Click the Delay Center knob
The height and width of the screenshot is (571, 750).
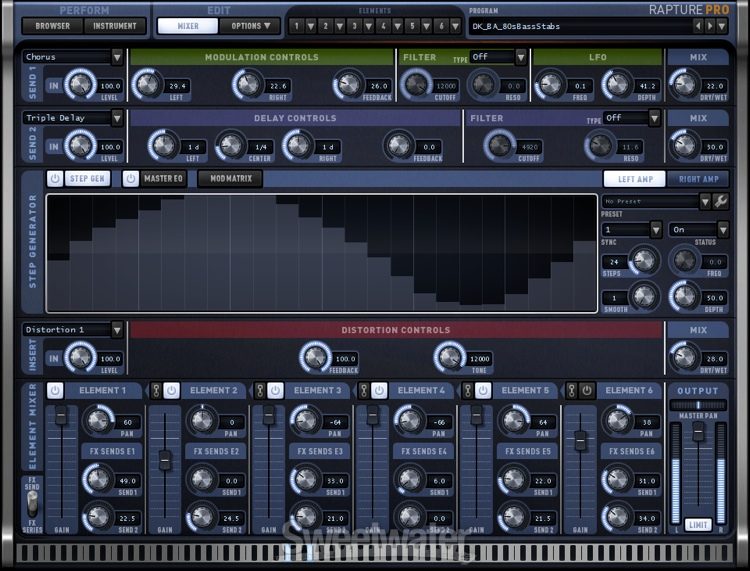[x=231, y=145]
